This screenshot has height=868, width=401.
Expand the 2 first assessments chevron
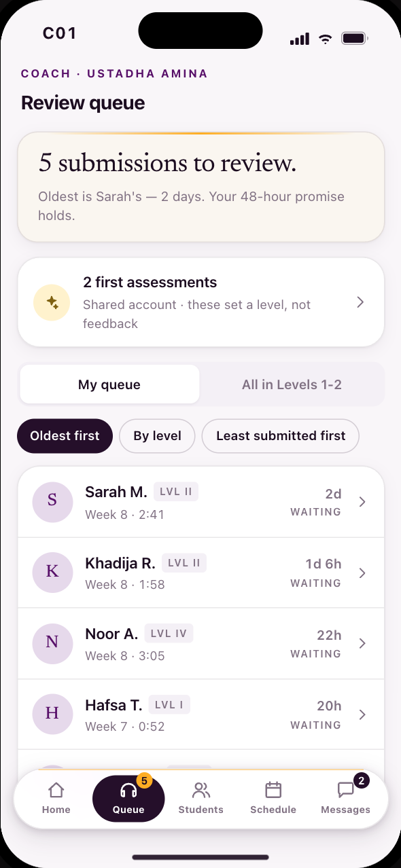pos(361,302)
